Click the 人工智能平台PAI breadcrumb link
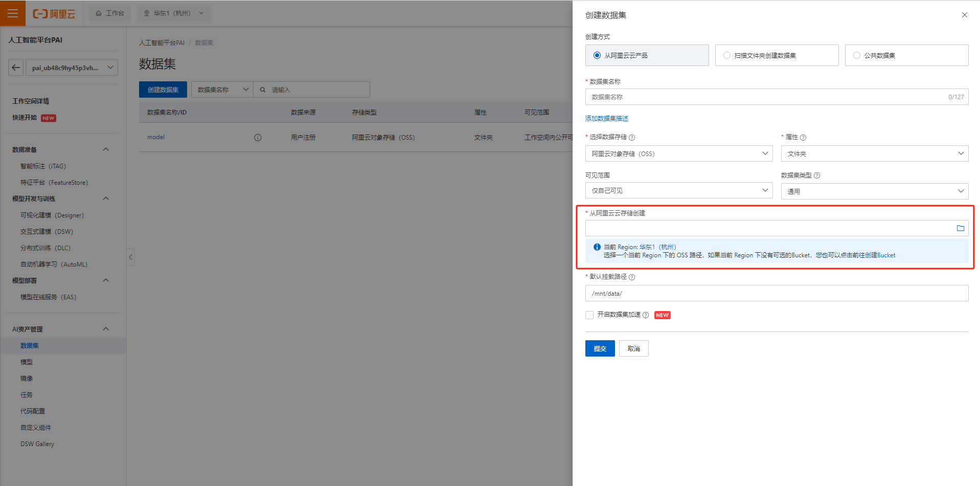The height and width of the screenshot is (486, 980). [x=162, y=43]
